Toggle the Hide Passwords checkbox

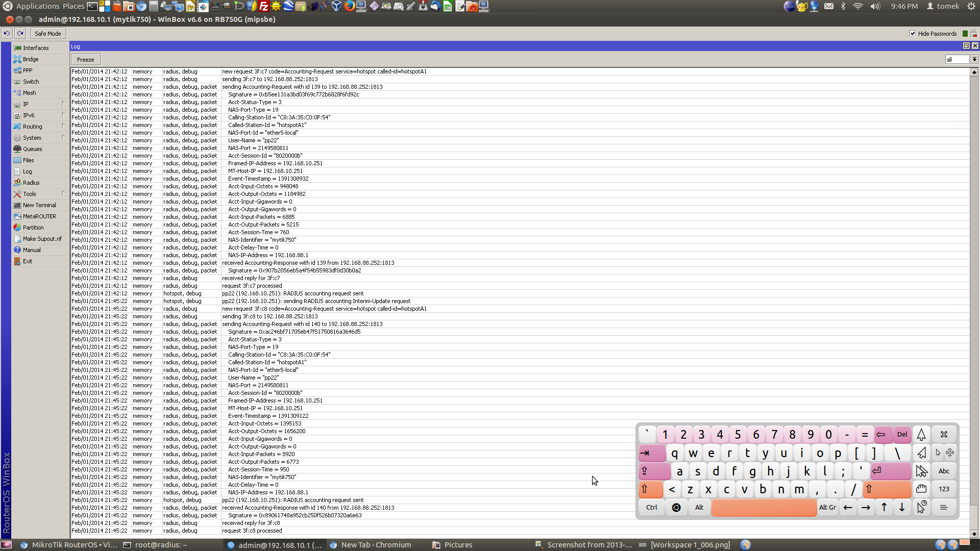tap(913, 34)
